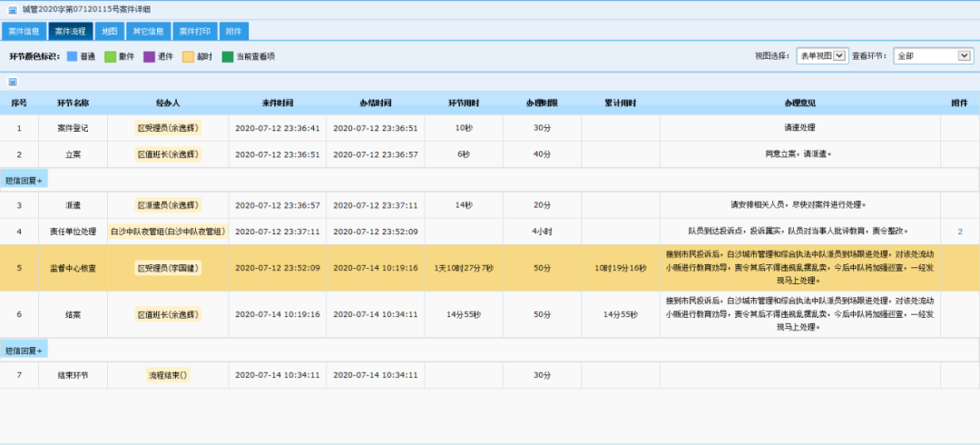Click the 环节用时 column header
The height and width of the screenshot is (445, 980).
point(464,103)
